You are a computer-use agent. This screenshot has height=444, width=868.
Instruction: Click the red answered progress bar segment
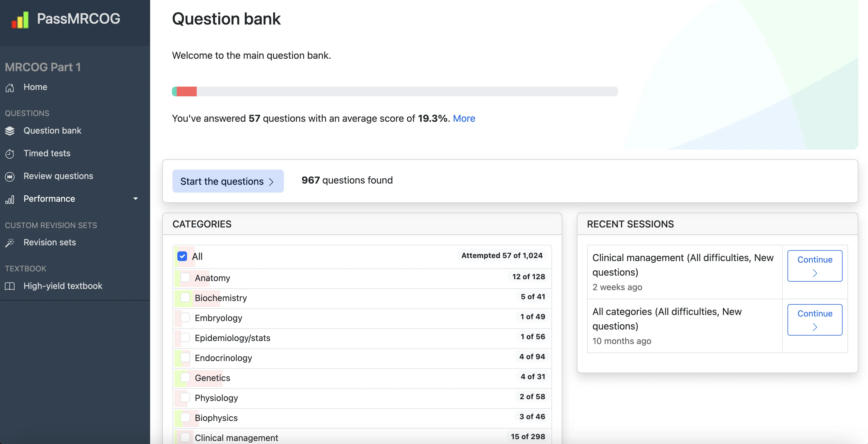click(x=187, y=91)
